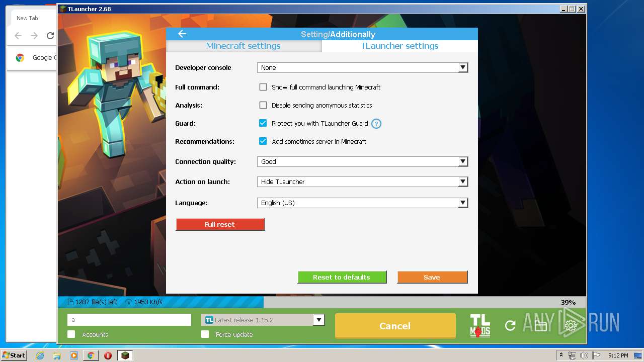644x362 pixels.
Task: Open the TL Mods icon
Action: pos(480,326)
